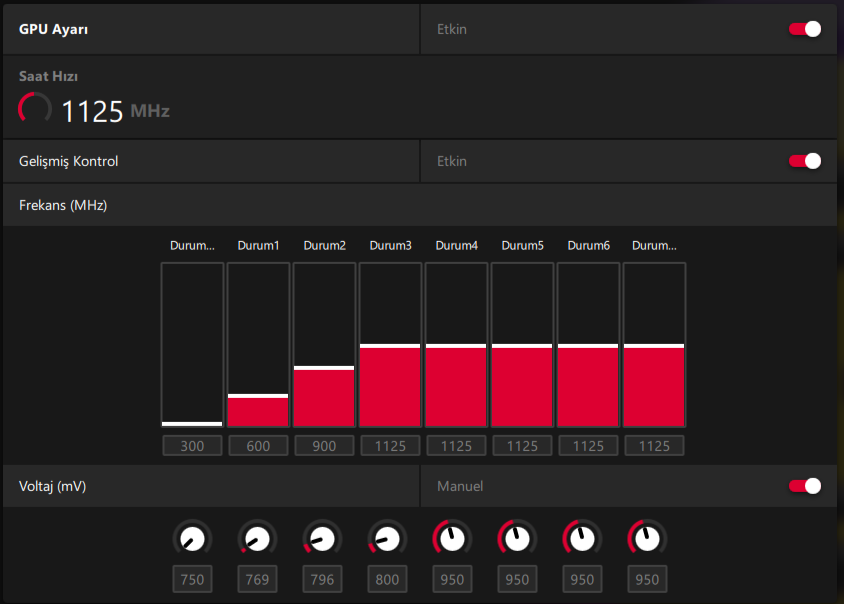844x604 pixels.
Task: Click the 1125 field under Durum4
Action: coord(456,446)
